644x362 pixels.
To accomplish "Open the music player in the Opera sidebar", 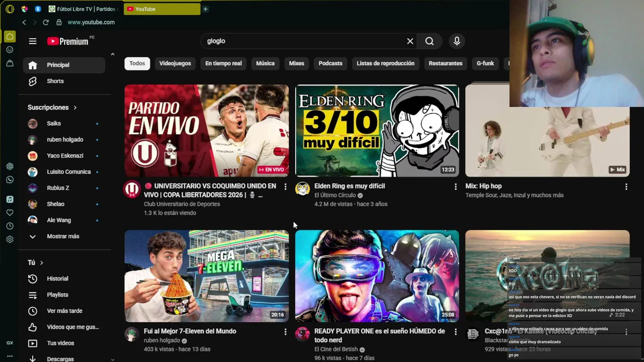I will tap(10, 199).
